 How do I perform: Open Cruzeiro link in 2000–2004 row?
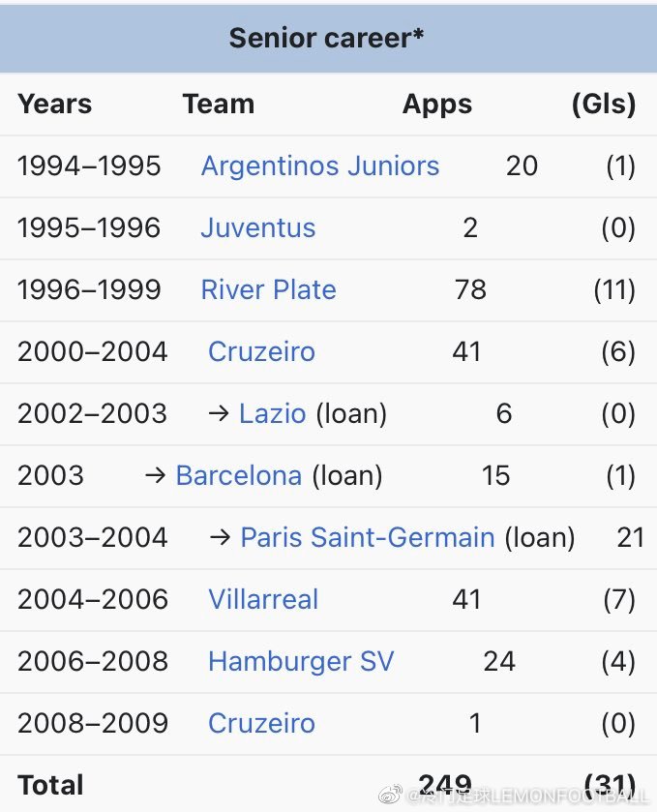261,351
